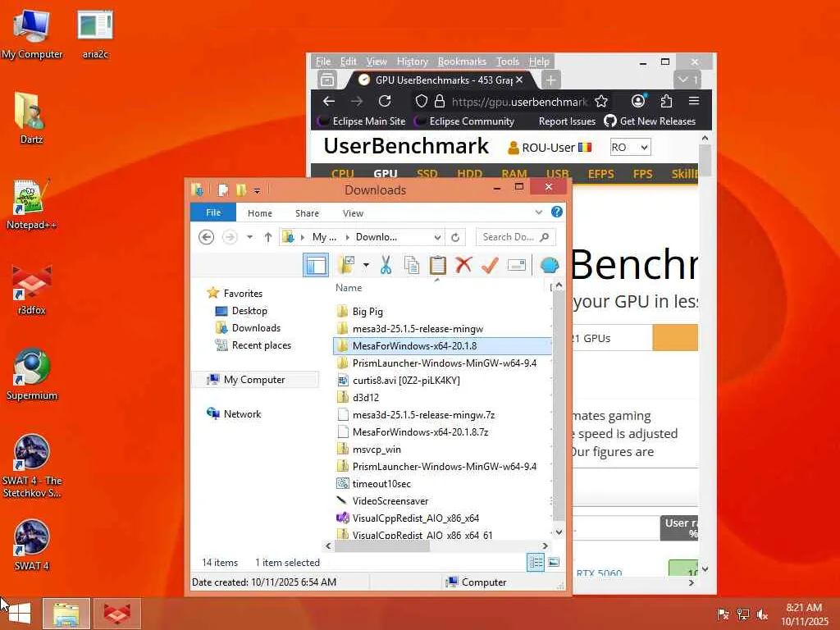
Task: Click the Copy pages icon
Action: (x=412, y=265)
